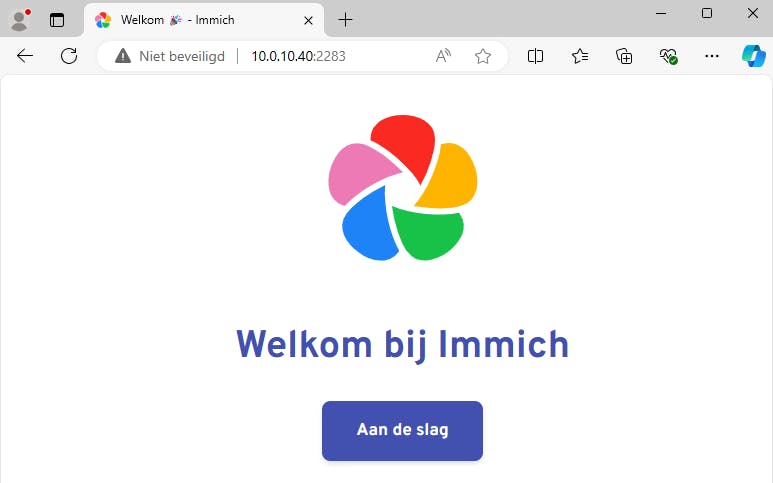
Task: Open the tab actions menu icon
Action: click(57, 20)
